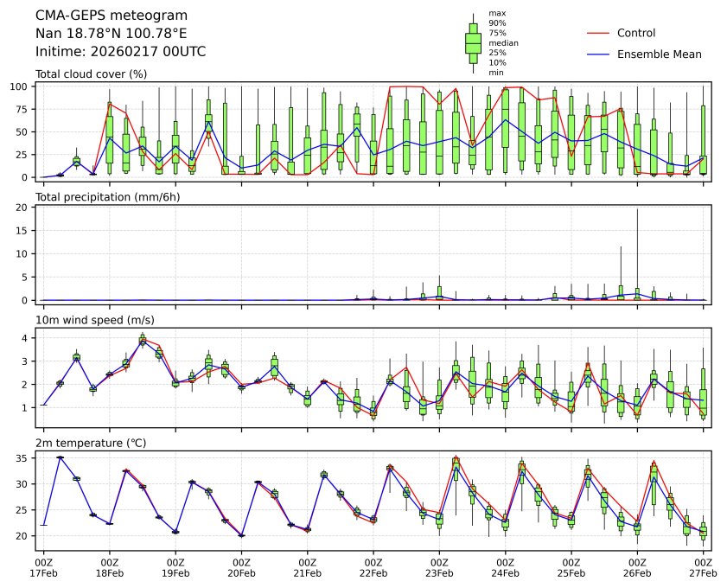The height and width of the screenshot is (588, 727).
Task: Select the Ensemble Mean legend label
Action: 659,54
